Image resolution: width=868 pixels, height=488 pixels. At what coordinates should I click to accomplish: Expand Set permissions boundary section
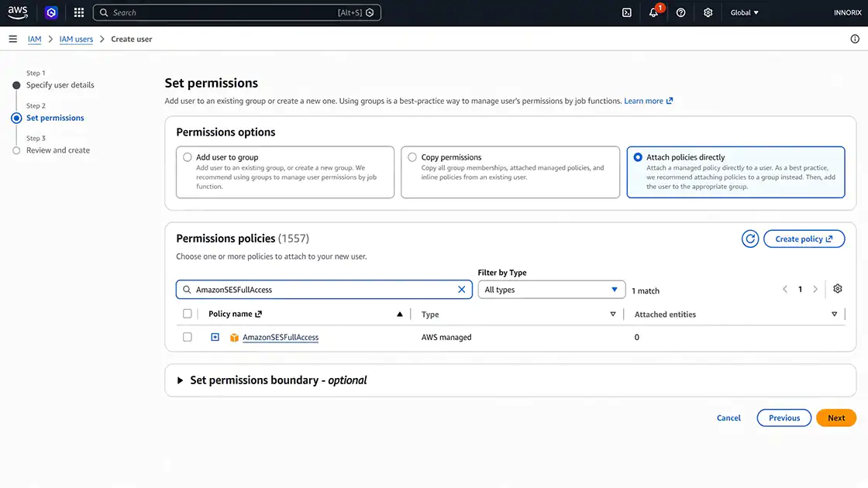(180, 380)
